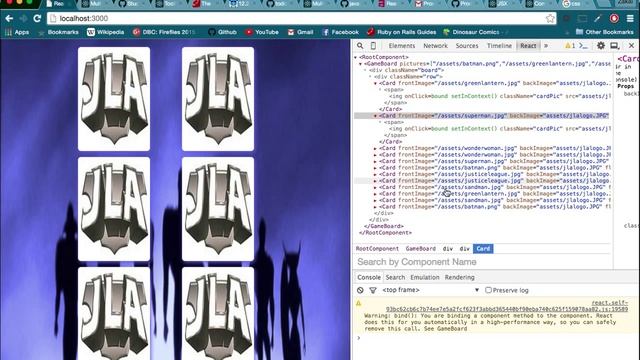Collapse the highlighted superman Card node
Viewport: 640px width, 360px height.
coord(375,116)
